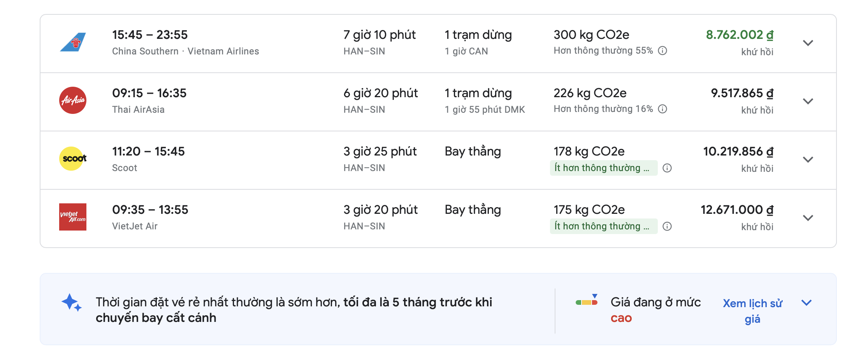Click the blue sparkle insights icon

pos(71,302)
